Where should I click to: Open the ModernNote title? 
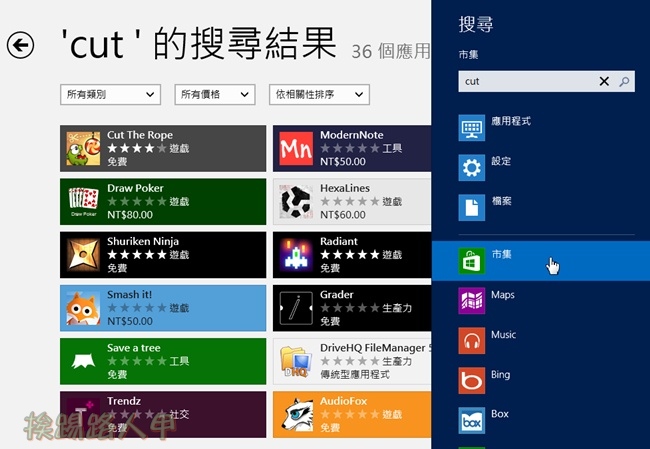pos(352,135)
